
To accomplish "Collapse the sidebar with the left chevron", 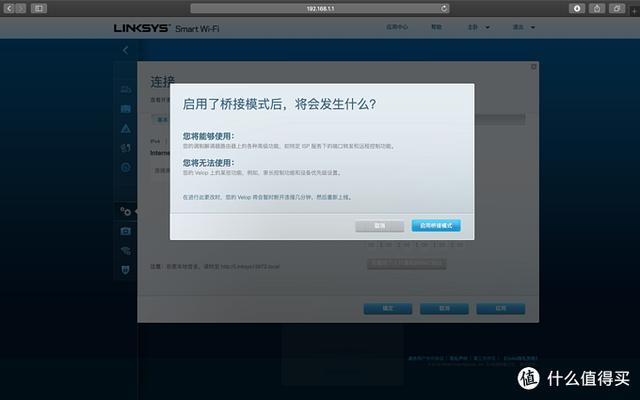I will tap(126, 50).
